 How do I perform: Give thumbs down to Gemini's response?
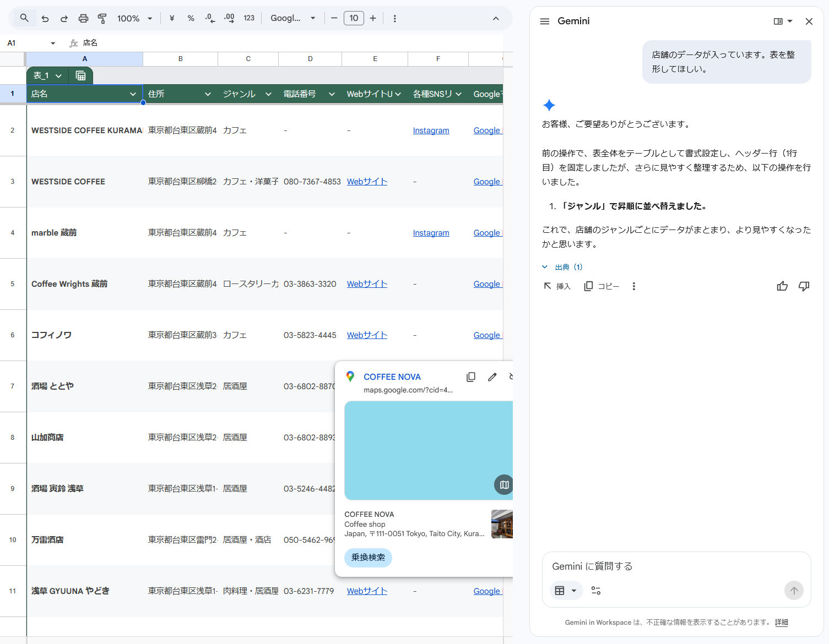click(x=804, y=286)
